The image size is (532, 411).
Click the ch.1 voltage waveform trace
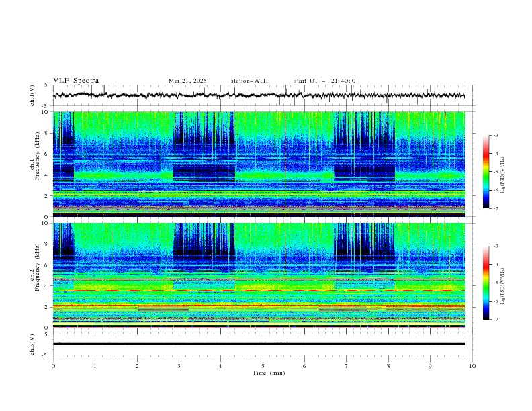259,95
